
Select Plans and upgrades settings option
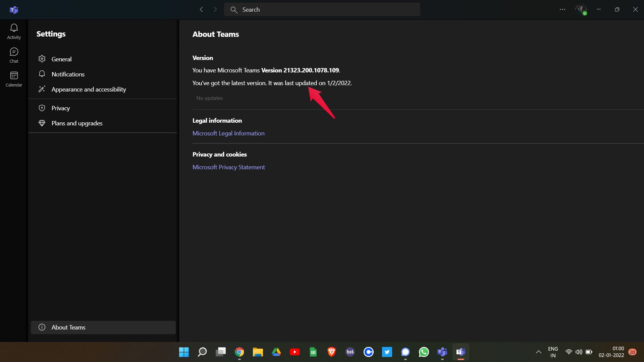[x=77, y=123]
